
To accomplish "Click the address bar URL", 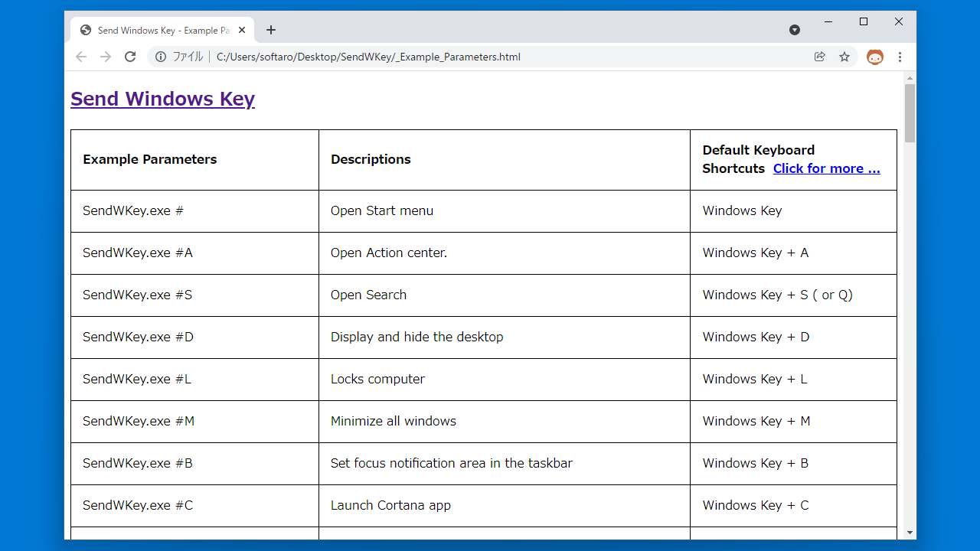I will [368, 57].
